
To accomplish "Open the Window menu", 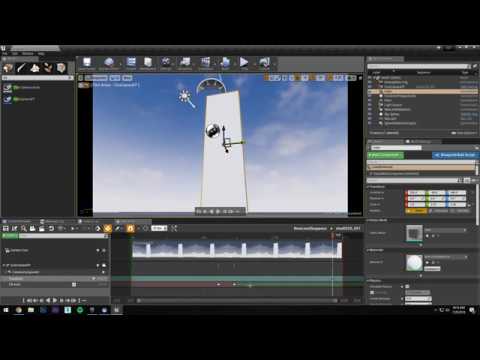I will (28, 53).
